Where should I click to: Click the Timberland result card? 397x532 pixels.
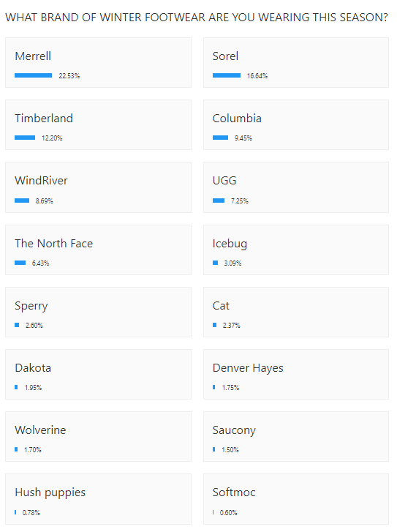coord(98,125)
